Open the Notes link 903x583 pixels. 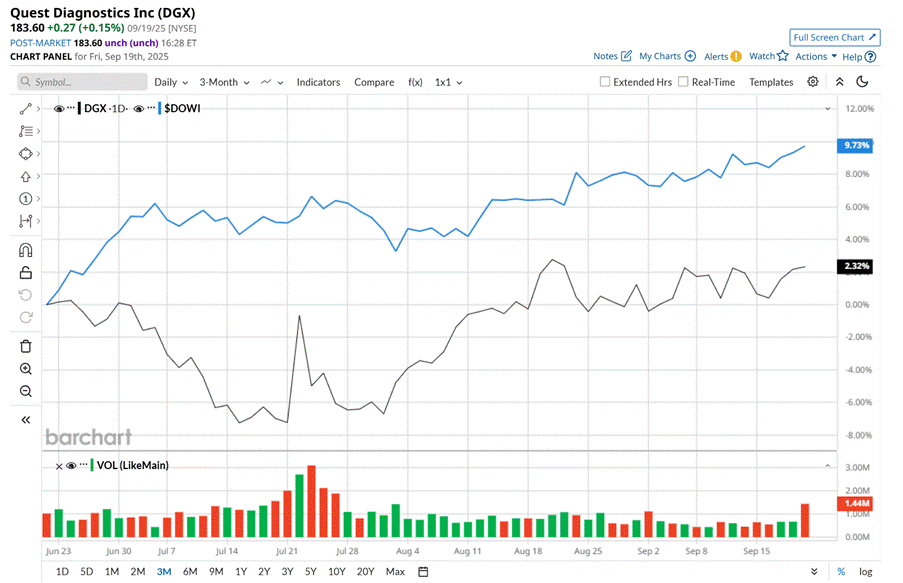(x=605, y=56)
